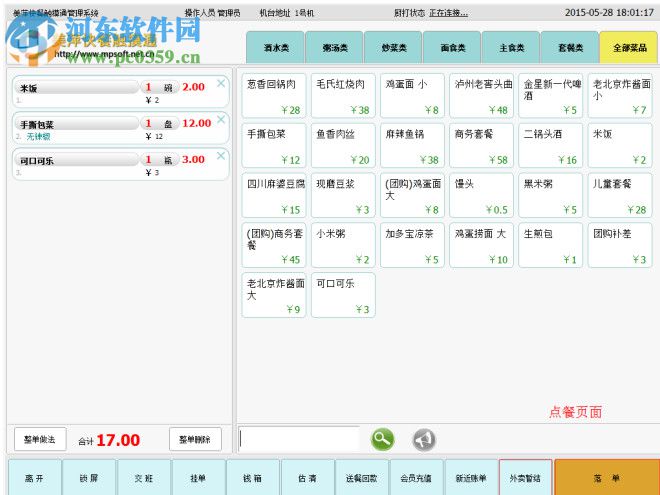Submit the order with 落单
This screenshot has height=495, width=660.
[607, 478]
